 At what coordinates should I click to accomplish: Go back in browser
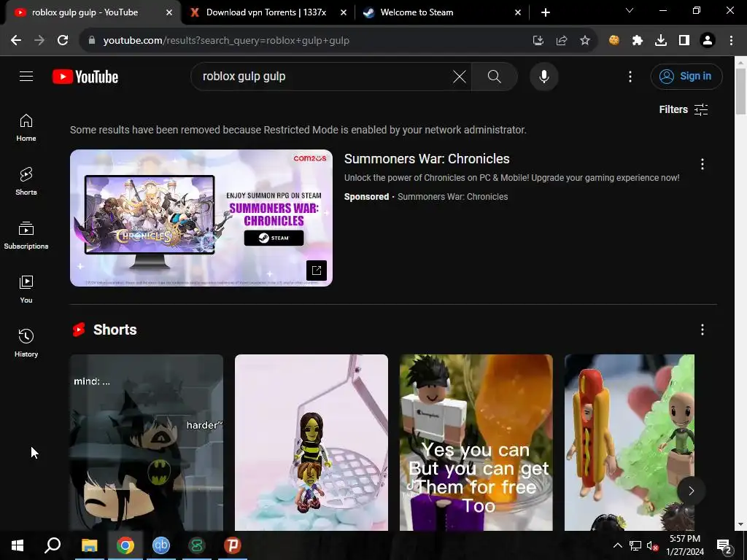(x=16, y=41)
